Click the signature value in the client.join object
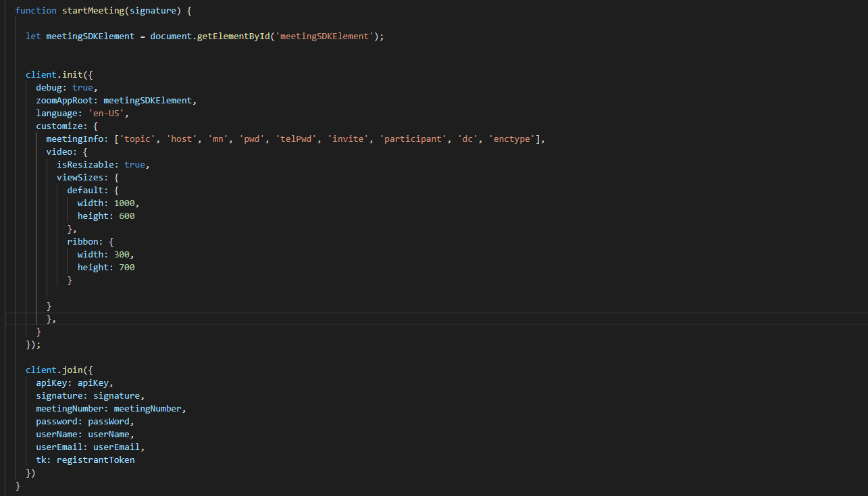Image resolution: width=868 pixels, height=496 pixels. pos(116,396)
